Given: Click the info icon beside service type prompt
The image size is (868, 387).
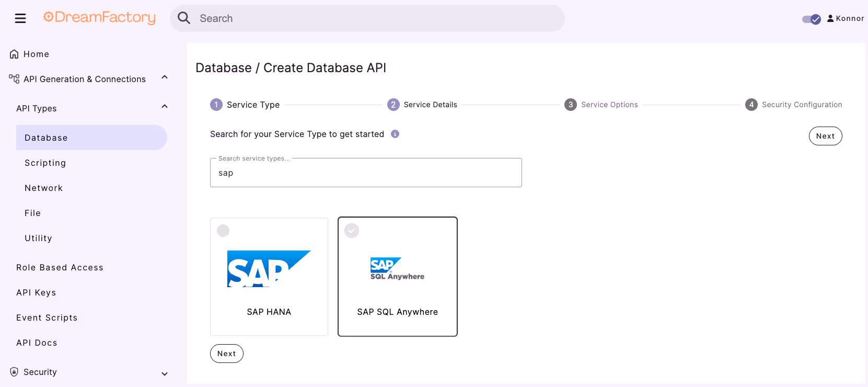Looking at the screenshot, I should tap(395, 134).
